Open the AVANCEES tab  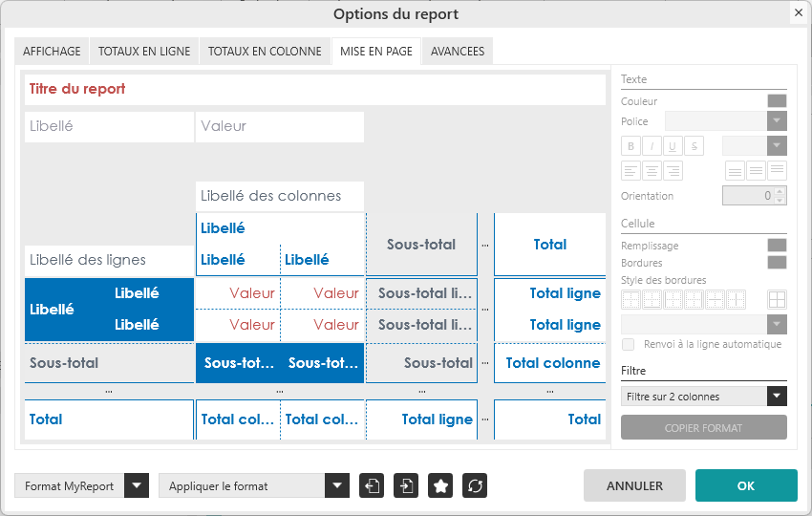[x=458, y=52]
